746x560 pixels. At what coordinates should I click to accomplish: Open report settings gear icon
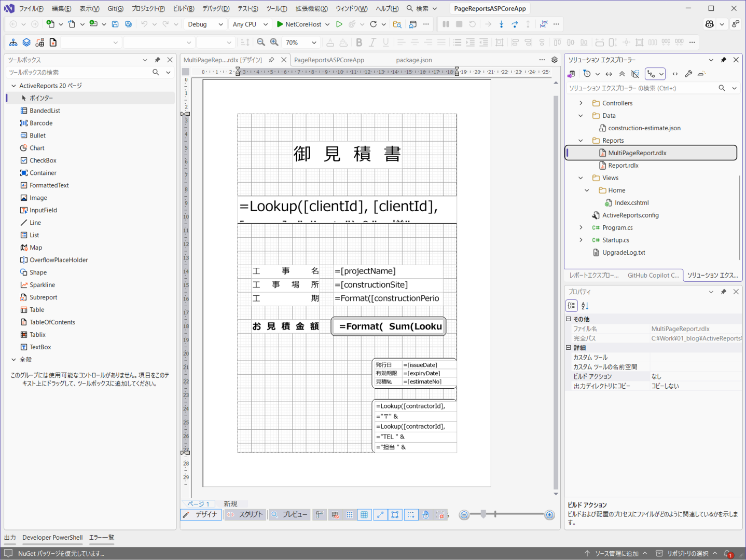click(x=555, y=60)
